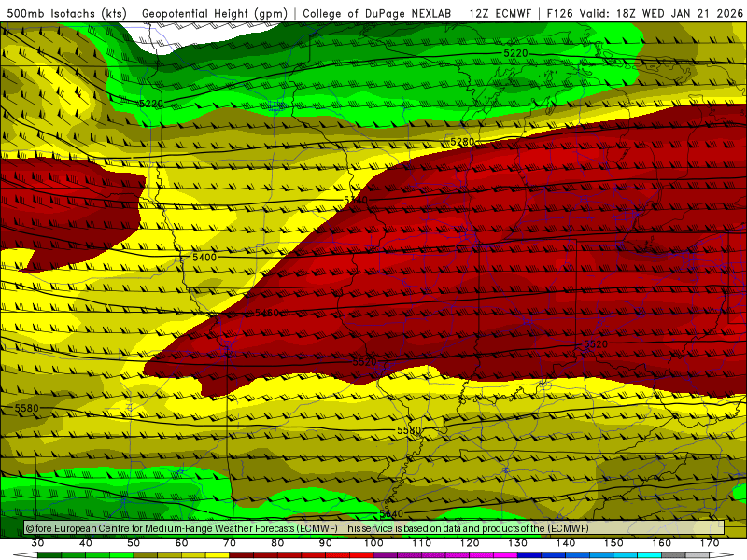Click the 5460 height contour label
The width and height of the screenshot is (747, 560).
tap(267, 313)
